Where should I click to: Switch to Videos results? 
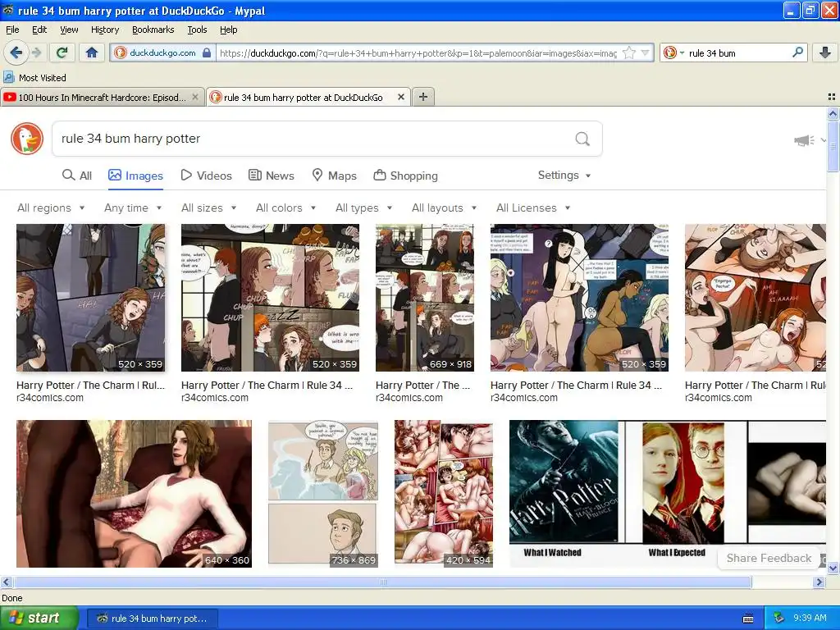click(x=206, y=176)
